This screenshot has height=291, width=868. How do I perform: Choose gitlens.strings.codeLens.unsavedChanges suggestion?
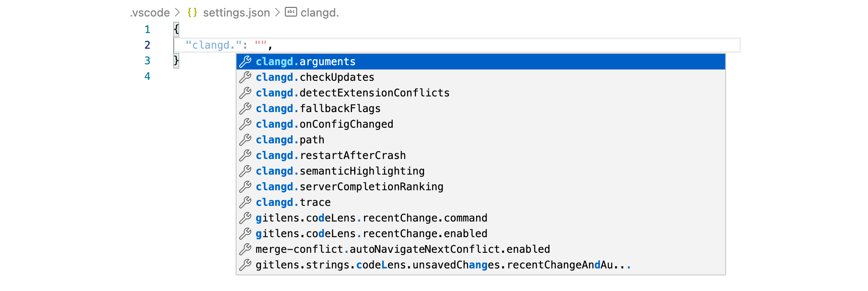tap(481, 265)
